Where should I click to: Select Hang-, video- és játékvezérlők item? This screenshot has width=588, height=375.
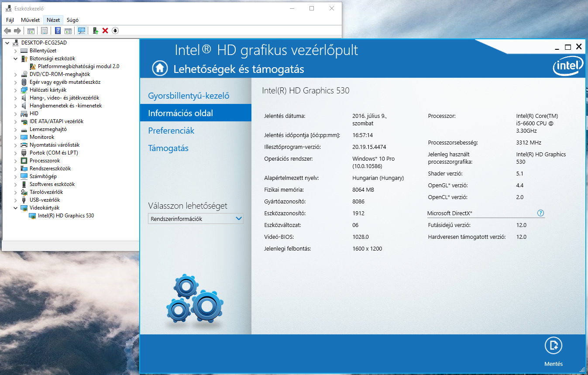point(64,98)
